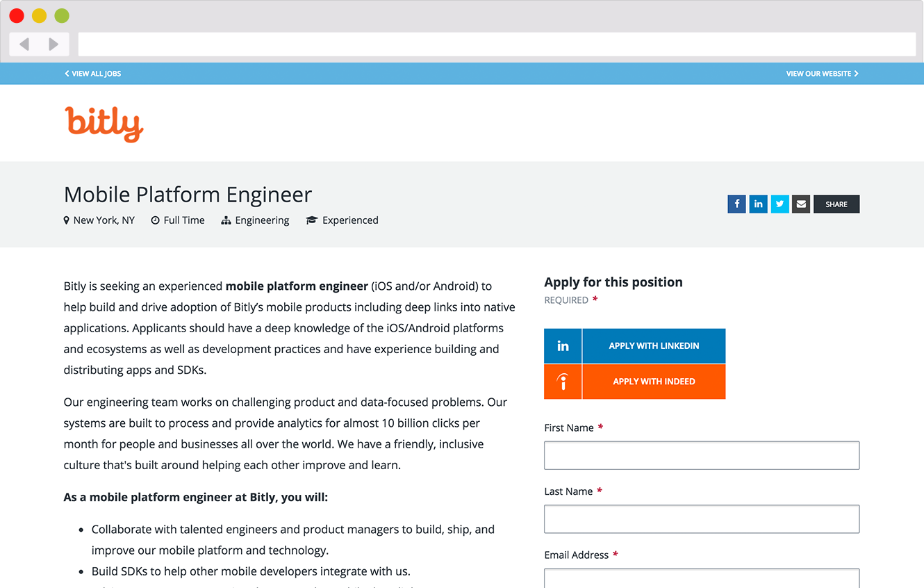Image resolution: width=924 pixels, height=588 pixels.
Task: Go back via View All Jobs link
Action: point(93,74)
